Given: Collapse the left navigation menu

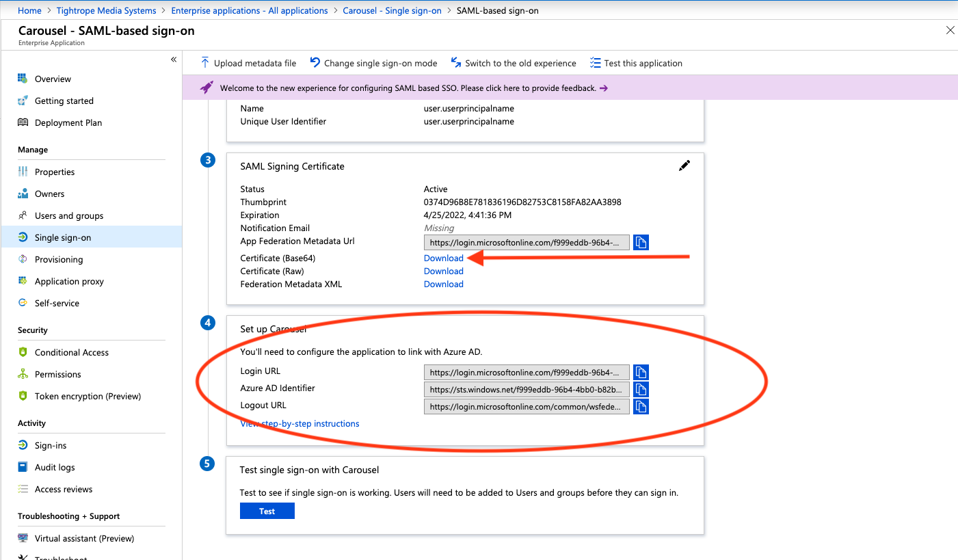Looking at the screenshot, I should (x=174, y=59).
